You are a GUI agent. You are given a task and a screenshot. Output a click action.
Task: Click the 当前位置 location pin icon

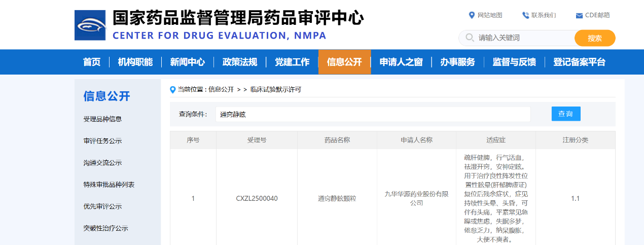(x=173, y=89)
